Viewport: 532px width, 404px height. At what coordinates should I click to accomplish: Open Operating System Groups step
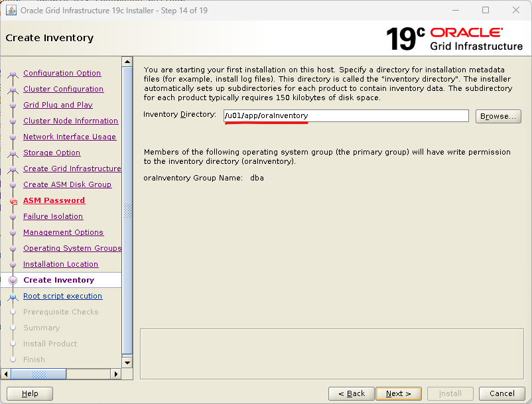[x=72, y=248]
